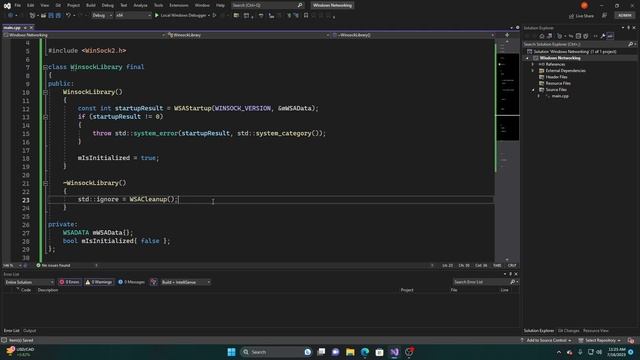Screen dimensions: 640x360
Task: Click the Open File toolbar icon
Action: (x=43, y=16)
